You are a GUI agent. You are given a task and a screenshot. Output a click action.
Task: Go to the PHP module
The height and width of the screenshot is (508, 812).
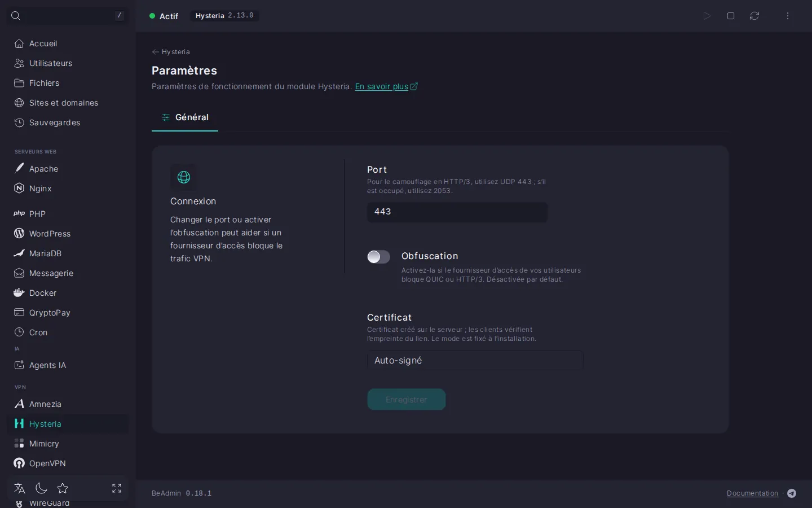(x=68, y=214)
